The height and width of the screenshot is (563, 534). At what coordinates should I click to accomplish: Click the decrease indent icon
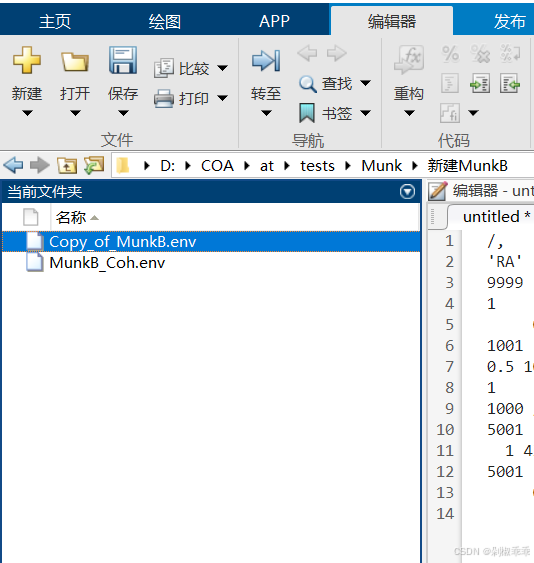click(510, 84)
